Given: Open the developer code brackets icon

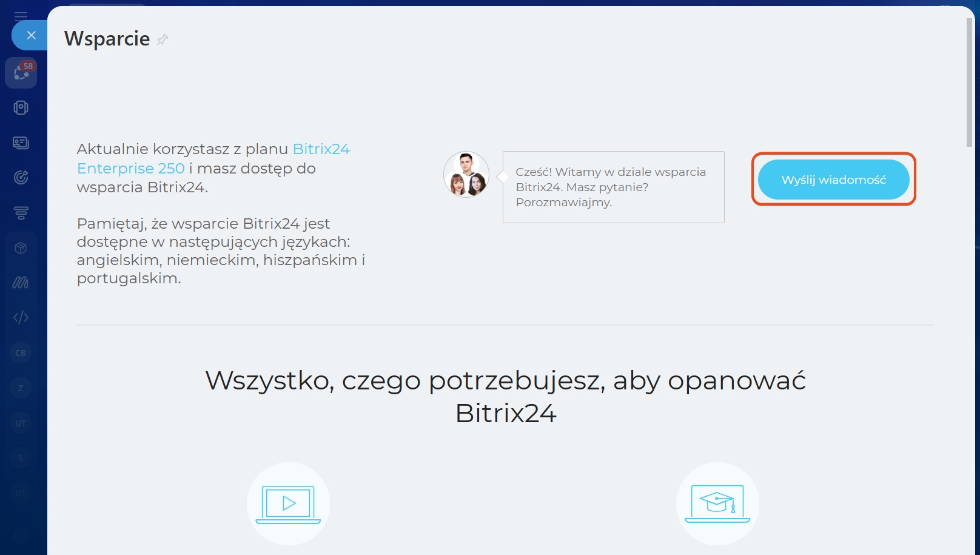Looking at the screenshot, I should 21,317.
